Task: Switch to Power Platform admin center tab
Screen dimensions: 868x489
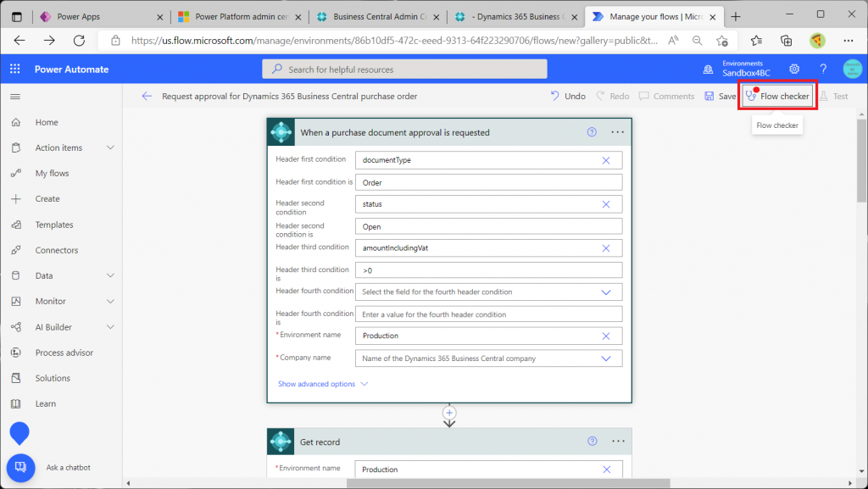Action: click(x=239, y=17)
